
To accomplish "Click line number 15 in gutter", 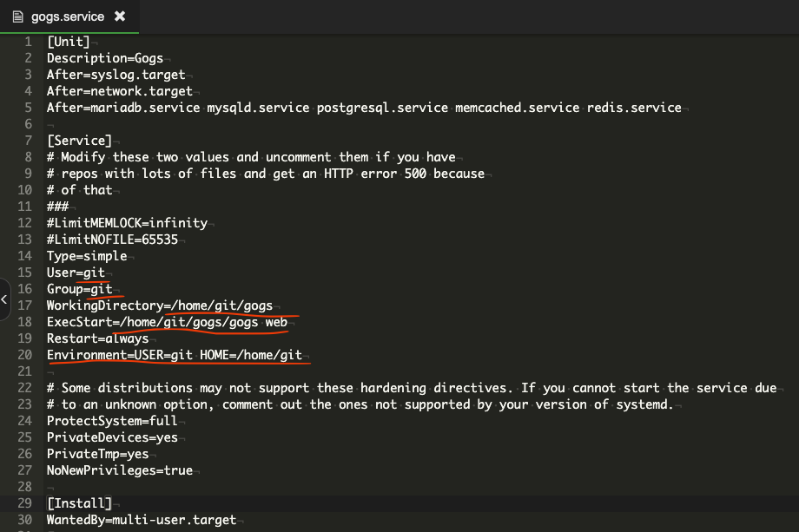I will [x=24, y=273].
